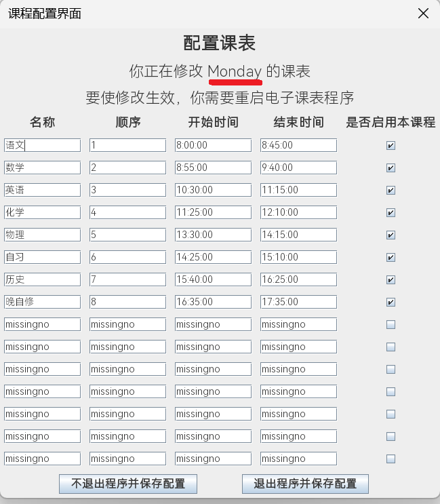Disable the 历史 course checkbox

[391, 279]
